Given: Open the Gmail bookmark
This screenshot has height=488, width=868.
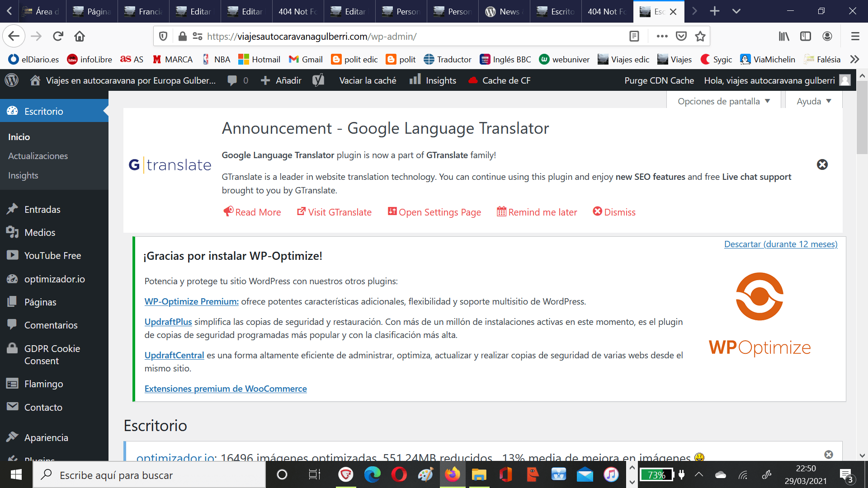Looking at the screenshot, I should coord(306,59).
